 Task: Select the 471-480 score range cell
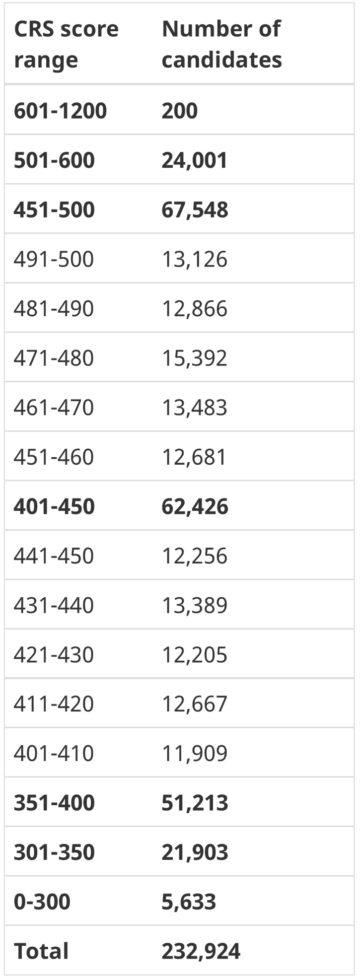pyautogui.click(x=54, y=358)
